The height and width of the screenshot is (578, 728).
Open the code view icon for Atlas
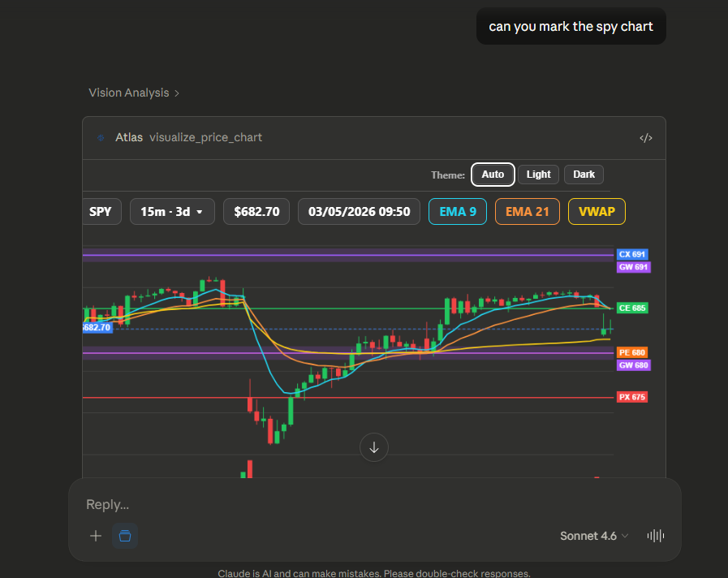tap(645, 138)
